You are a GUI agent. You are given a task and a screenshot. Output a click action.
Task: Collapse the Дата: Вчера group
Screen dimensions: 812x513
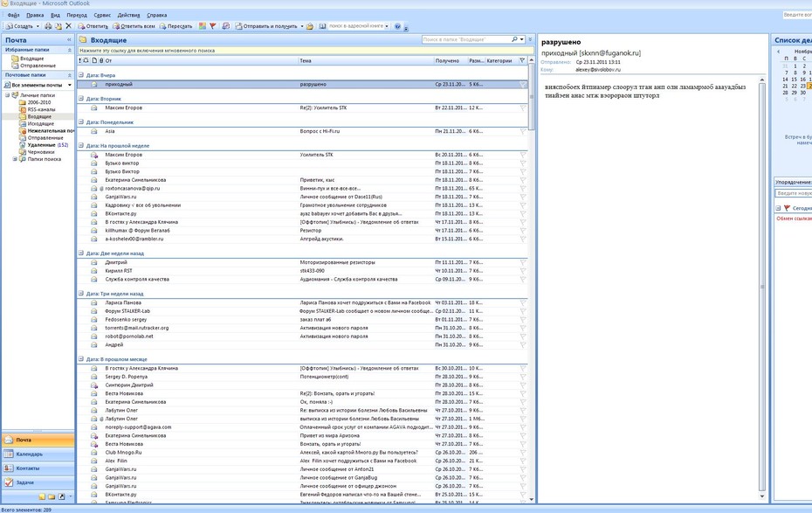click(81, 75)
